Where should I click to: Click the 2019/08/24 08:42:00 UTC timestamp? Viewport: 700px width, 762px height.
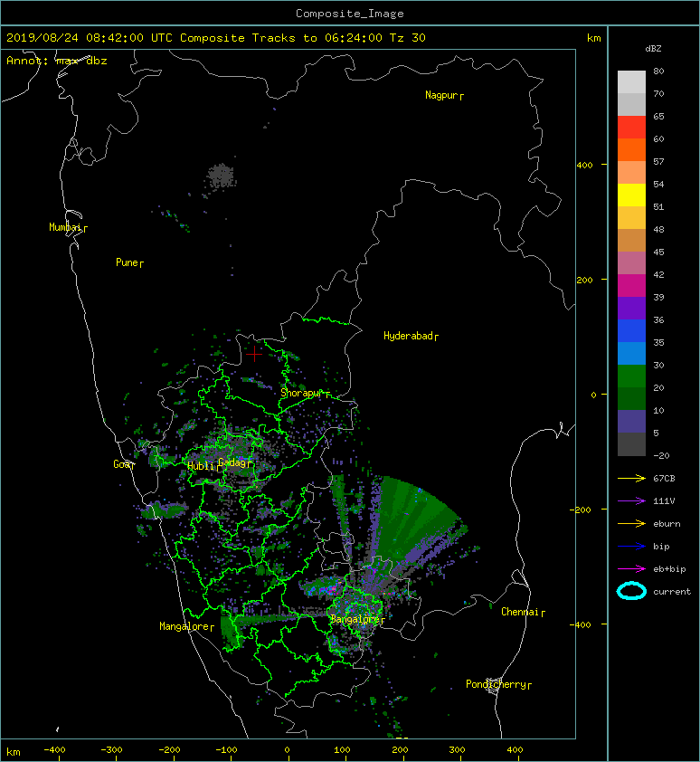90,38
